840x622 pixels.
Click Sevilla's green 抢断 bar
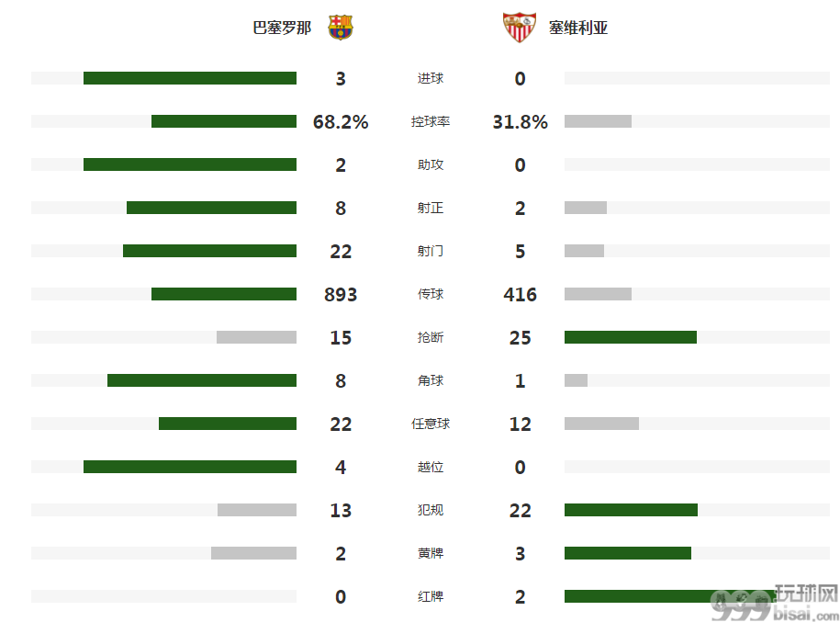coord(631,337)
